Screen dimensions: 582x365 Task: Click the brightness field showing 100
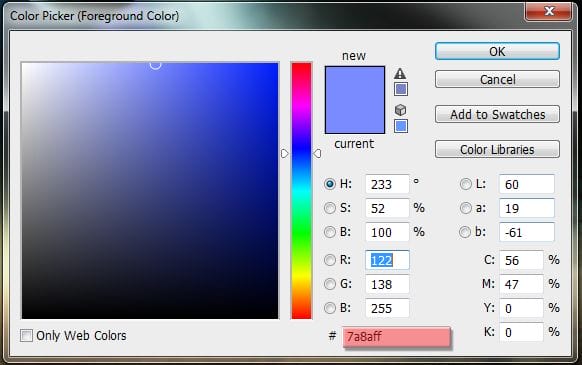pos(387,232)
